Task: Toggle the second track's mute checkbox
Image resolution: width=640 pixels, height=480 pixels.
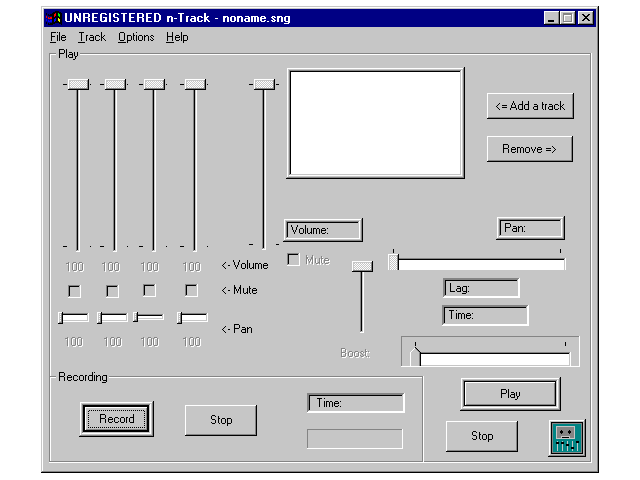Action: click(x=112, y=291)
